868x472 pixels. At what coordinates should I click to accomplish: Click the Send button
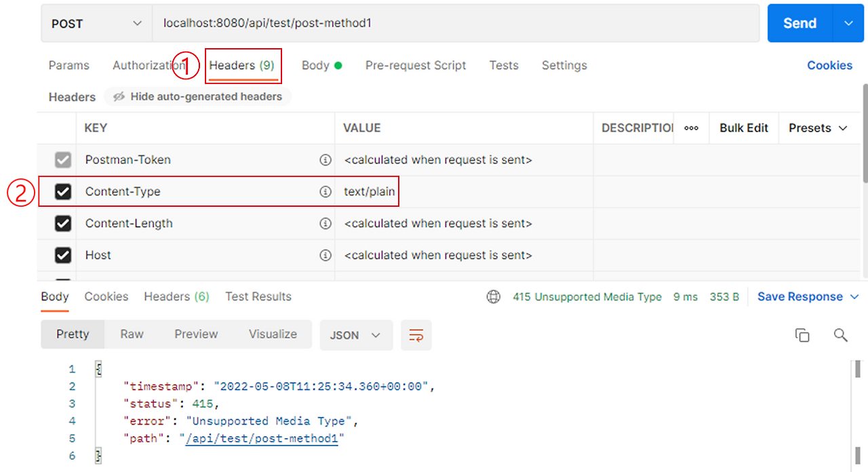[x=799, y=22]
